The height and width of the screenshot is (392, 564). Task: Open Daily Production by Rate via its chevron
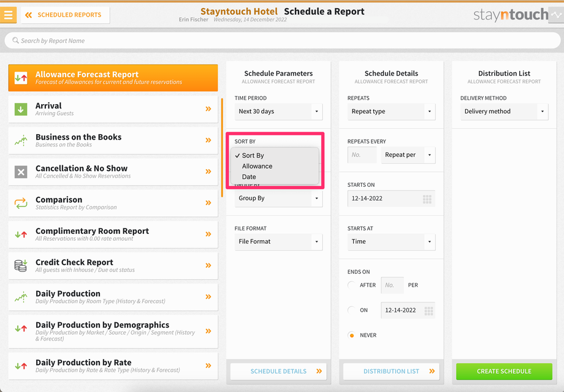pos(208,366)
